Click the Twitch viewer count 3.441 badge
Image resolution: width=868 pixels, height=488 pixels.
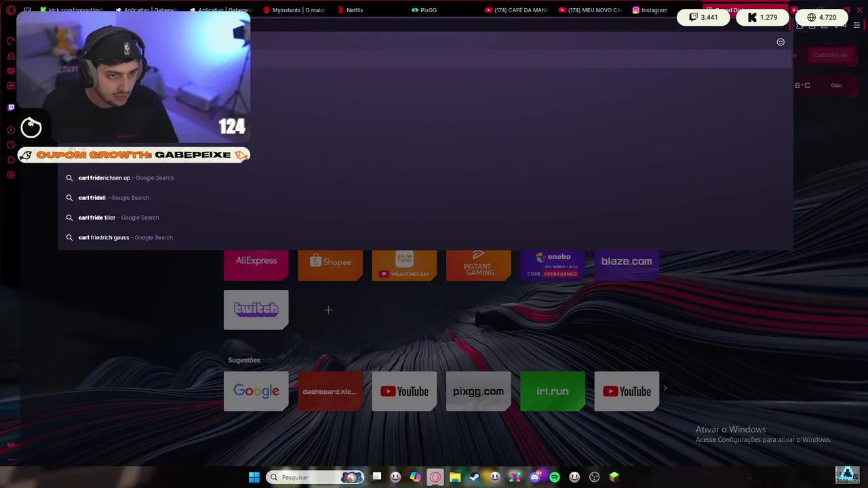[x=703, y=18]
